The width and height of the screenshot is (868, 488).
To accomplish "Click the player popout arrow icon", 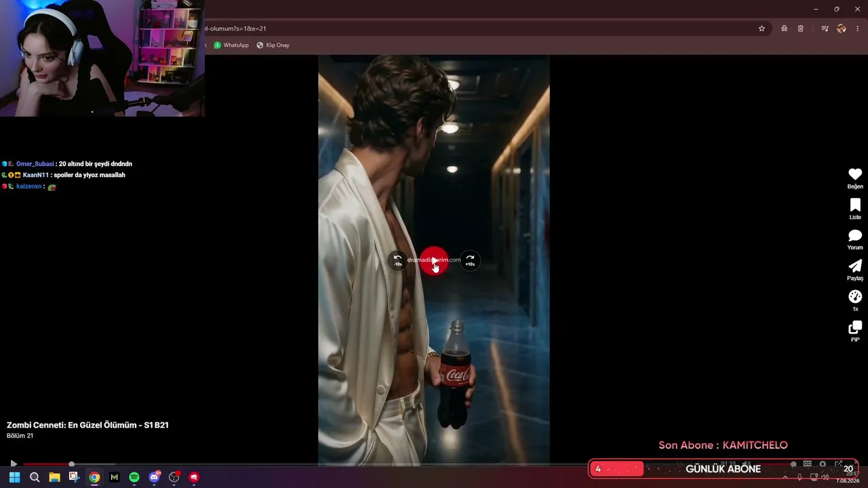I will click(838, 464).
